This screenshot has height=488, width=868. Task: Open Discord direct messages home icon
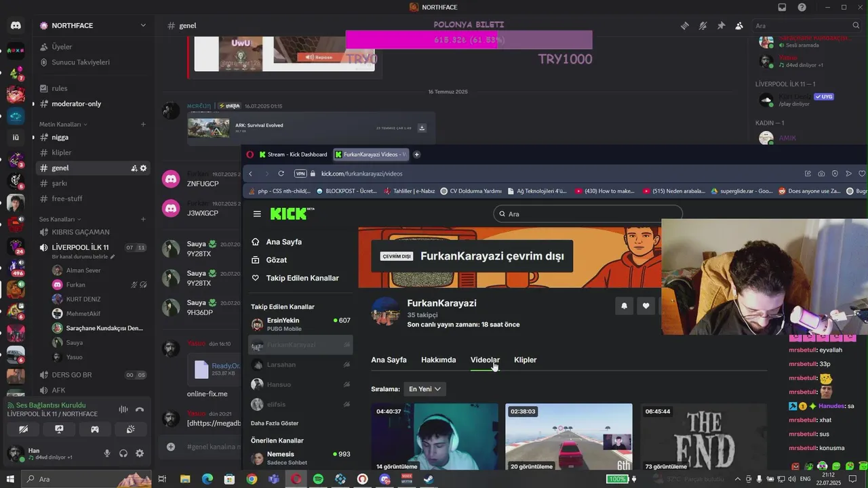tap(15, 26)
